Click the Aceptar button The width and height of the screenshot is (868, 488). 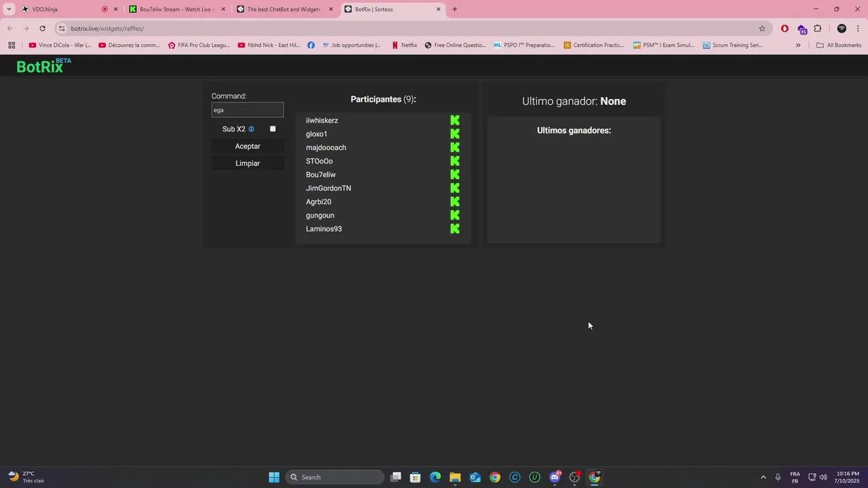tap(248, 146)
